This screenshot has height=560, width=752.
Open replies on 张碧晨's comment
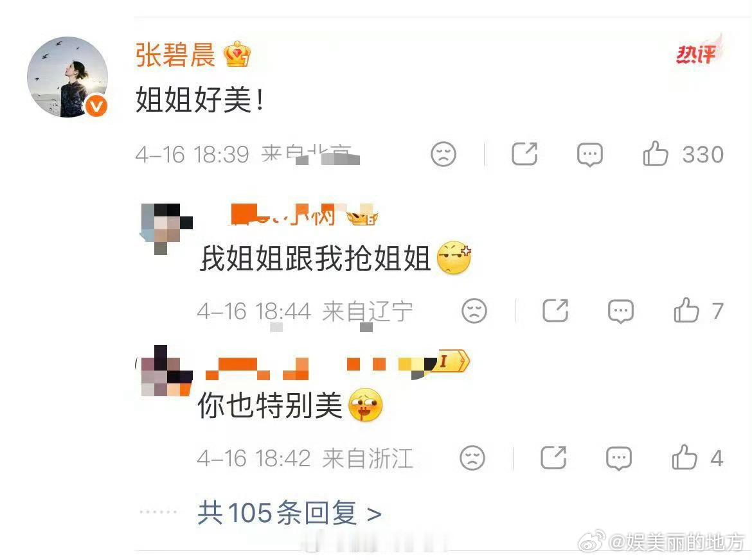click(x=589, y=154)
